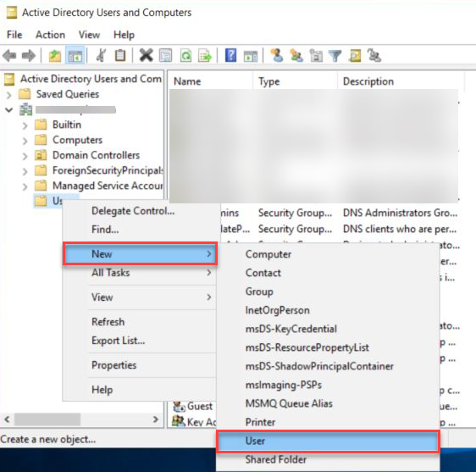Click the Export List toolbar icon

tap(205, 56)
